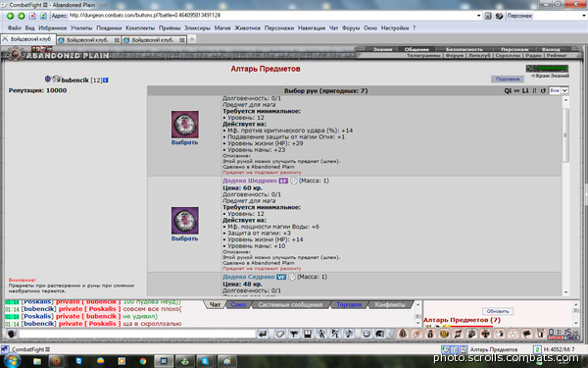
Task: Click the Обновить button
Action: [498, 311]
